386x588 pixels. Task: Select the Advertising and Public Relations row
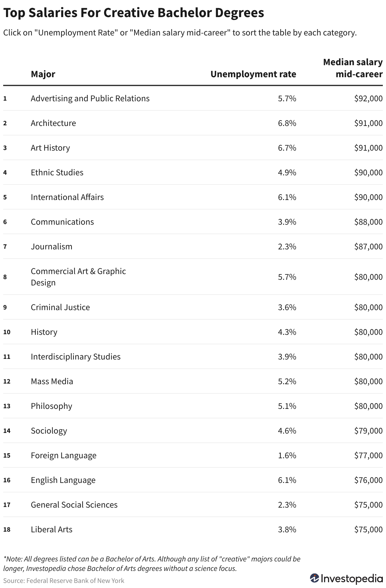pos(193,98)
